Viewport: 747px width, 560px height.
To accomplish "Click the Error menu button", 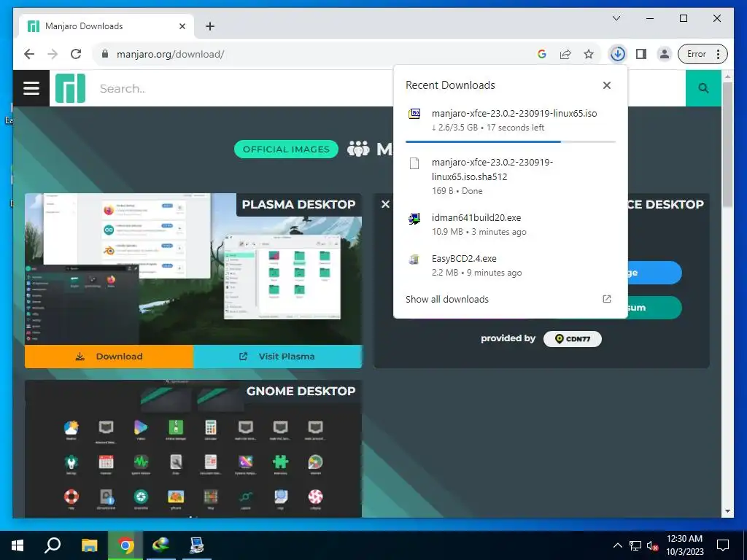I will click(703, 54).
